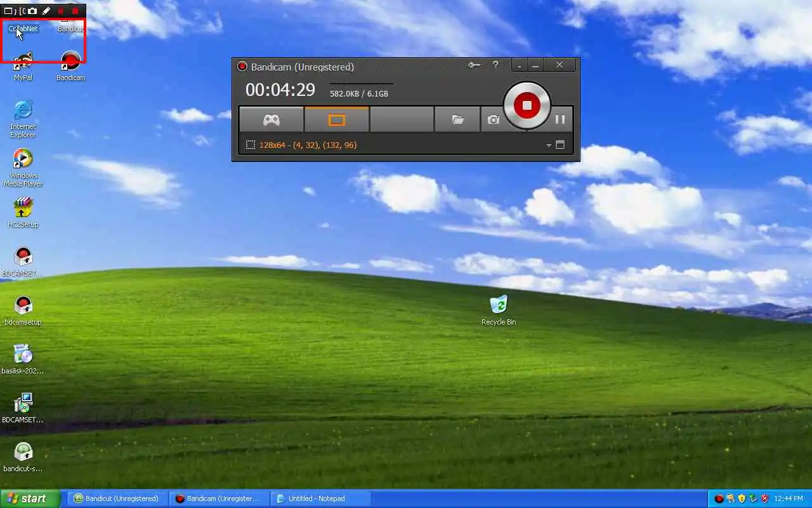
Task: Click the fullscreen window icon beside the dropdown arrow
Action: pos(560,145)
